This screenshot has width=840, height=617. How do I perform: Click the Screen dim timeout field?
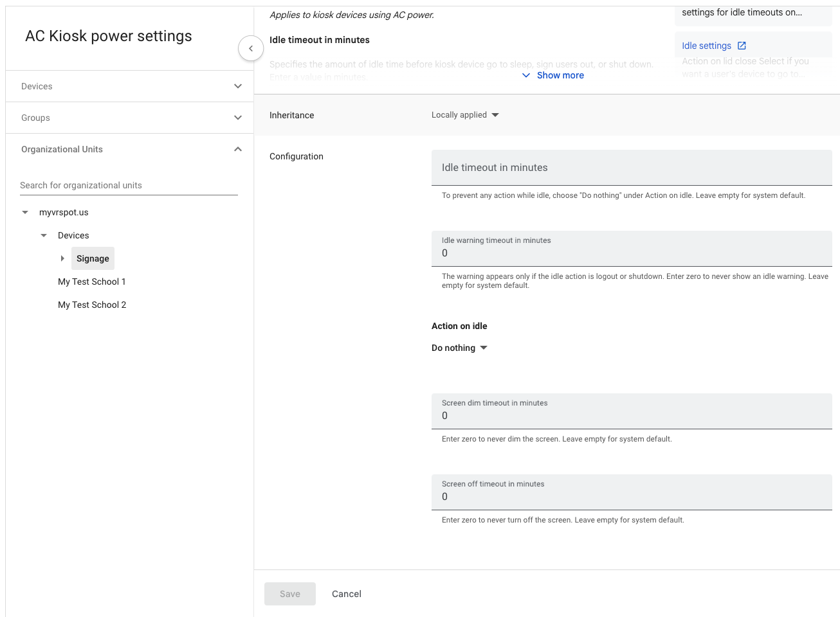click(x=631, y=415)
